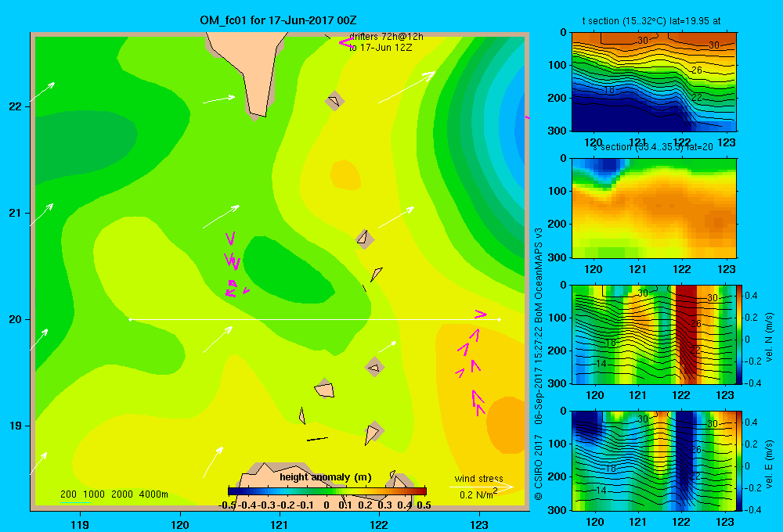The height and width of the screenshot is (532, 783).
Task: Click the vel. N colorbar strip
Action: pos(739,334)
